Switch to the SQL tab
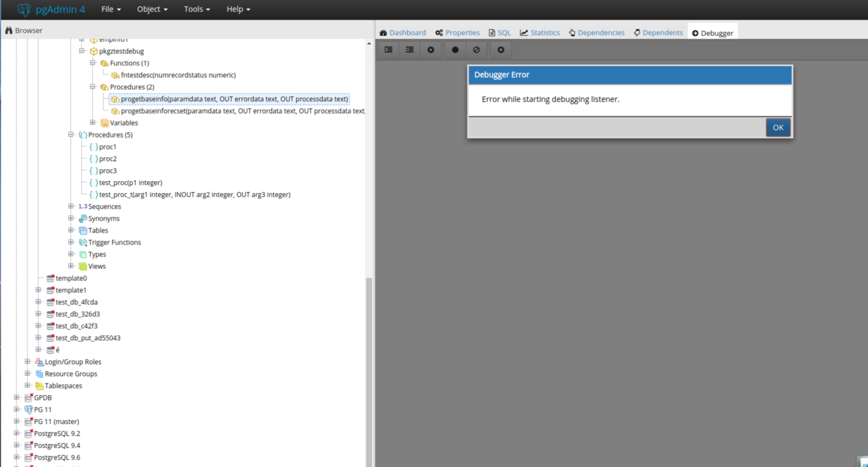The image size is (868, 467). [500, 33]
